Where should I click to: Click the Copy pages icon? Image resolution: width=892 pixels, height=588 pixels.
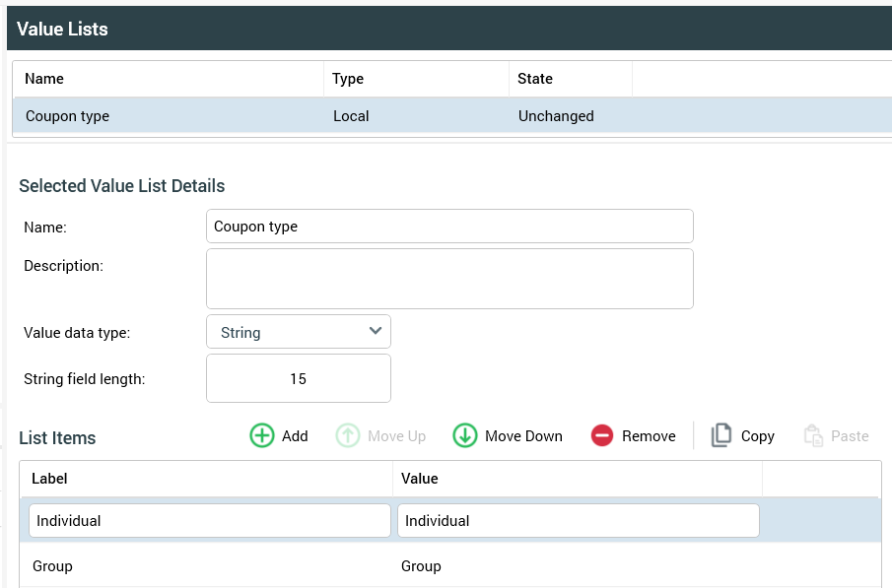(x=721, y=435)
